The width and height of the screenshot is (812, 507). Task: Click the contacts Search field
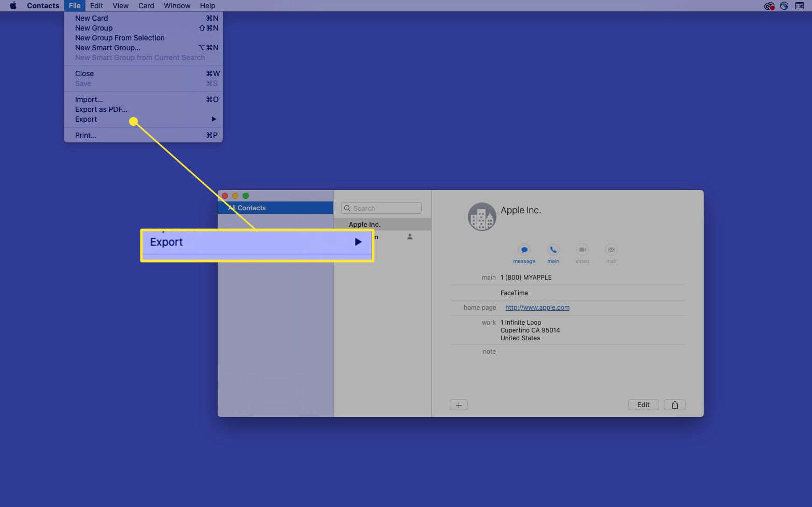pos(381,208)
